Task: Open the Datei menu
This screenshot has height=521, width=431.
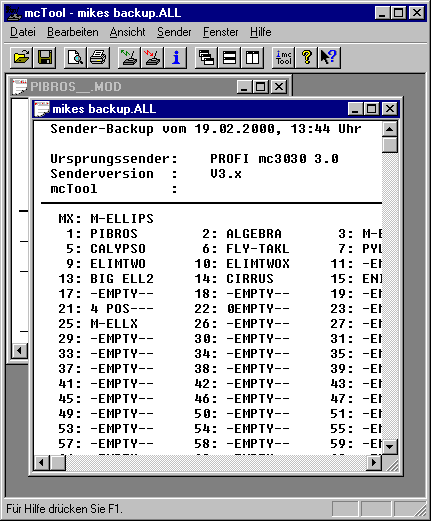Action: [x=23, y=32]
